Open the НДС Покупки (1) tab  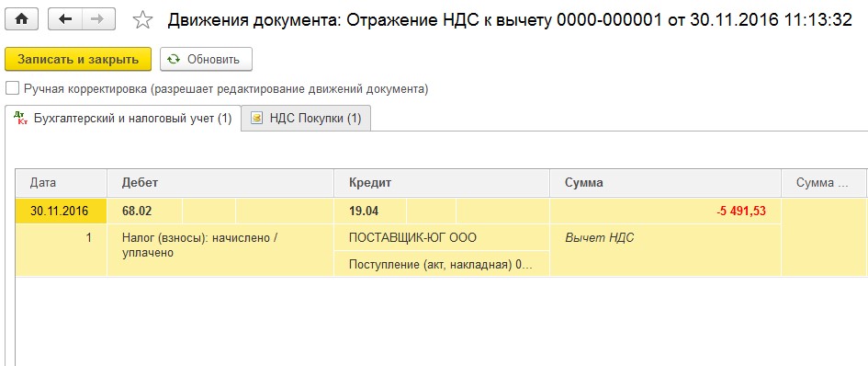tap(307, 119)
